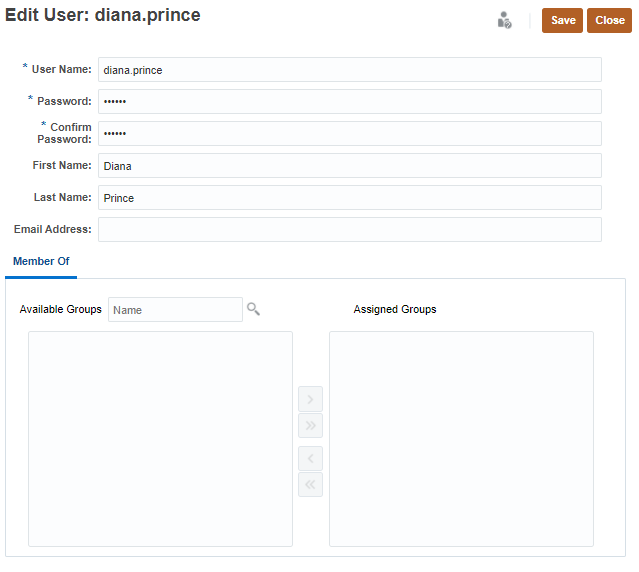Viewport: 639px width, 572px height.
Task: Click the single right arrow move button
Action: (310, 400)
